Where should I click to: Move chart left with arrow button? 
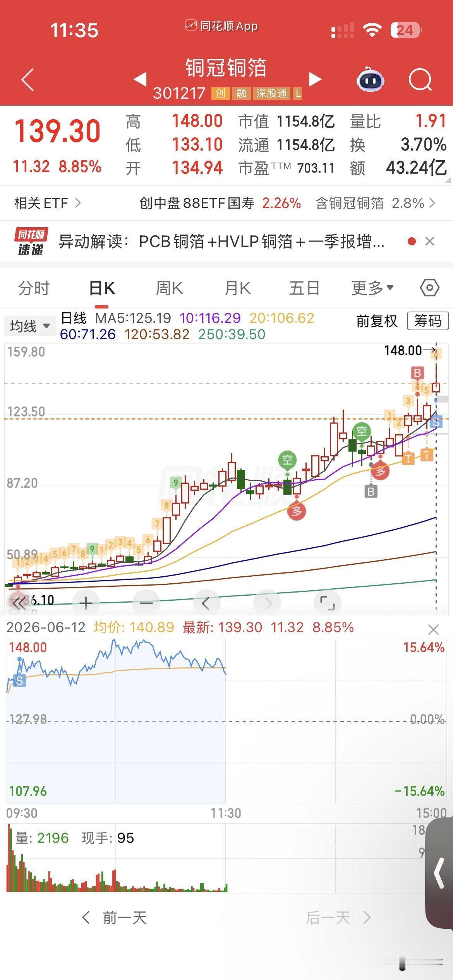(x=206, y=603)
